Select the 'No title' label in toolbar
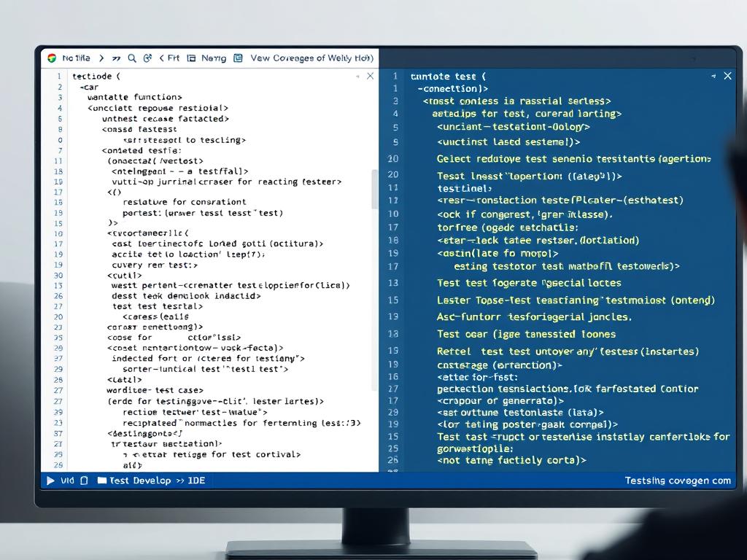This screenshot has width=747, height=560. tap(76, 58)
